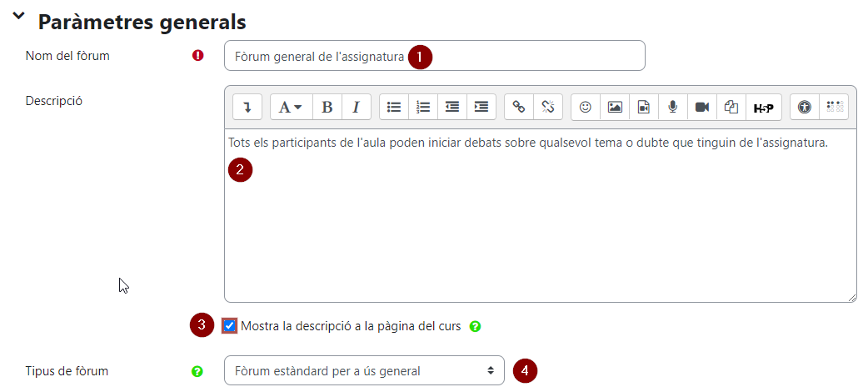Record audio with the microphone icon

point(673,107)
